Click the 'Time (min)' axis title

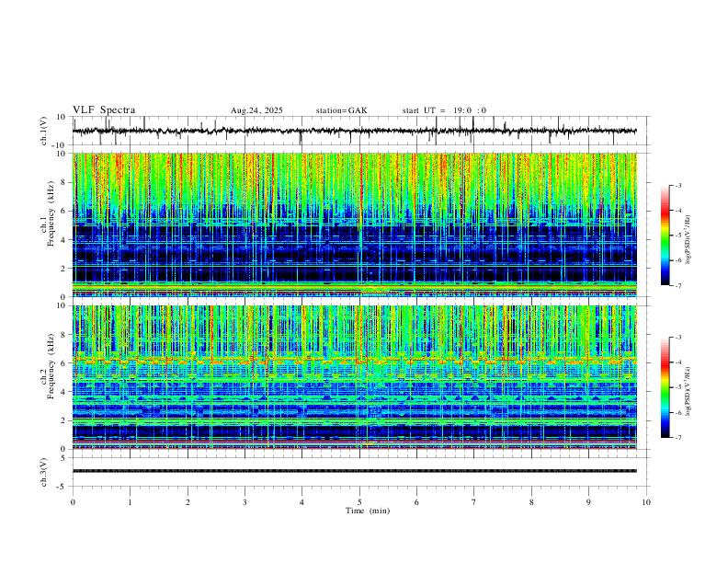click(368, 511)
